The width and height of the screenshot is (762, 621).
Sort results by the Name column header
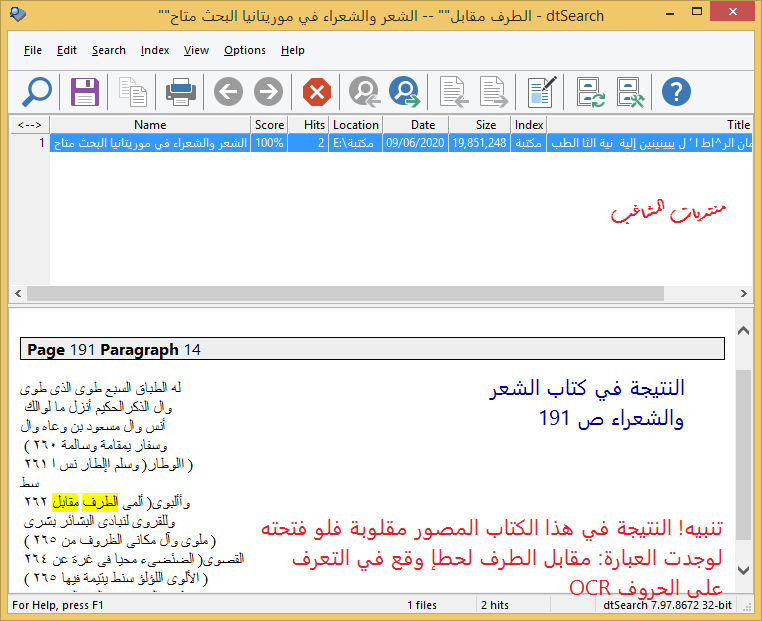tap(150, 125)
